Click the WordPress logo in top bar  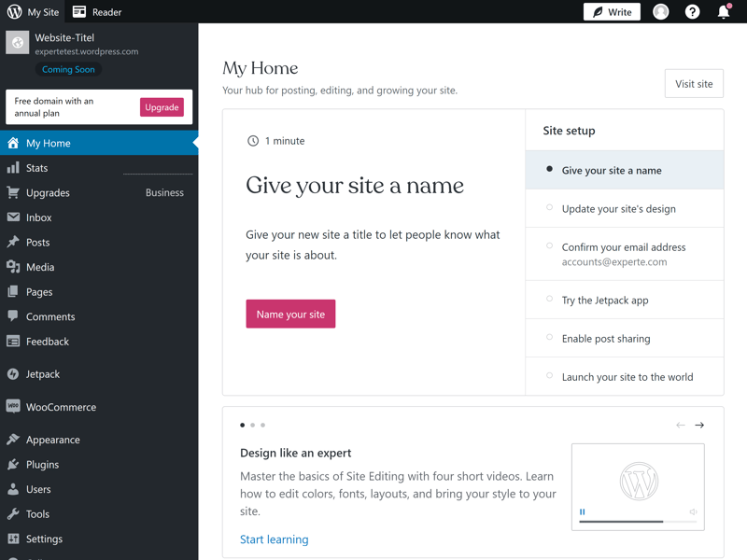(x=14, y=12)
